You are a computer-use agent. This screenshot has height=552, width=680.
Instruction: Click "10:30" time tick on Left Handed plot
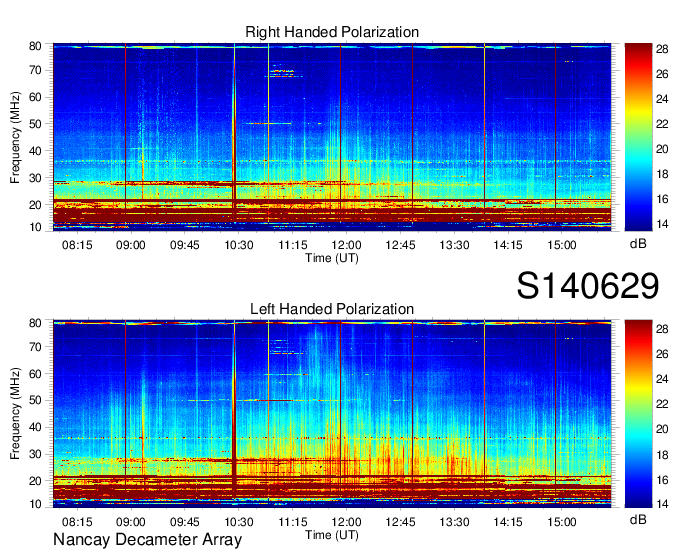coord(239,521)
